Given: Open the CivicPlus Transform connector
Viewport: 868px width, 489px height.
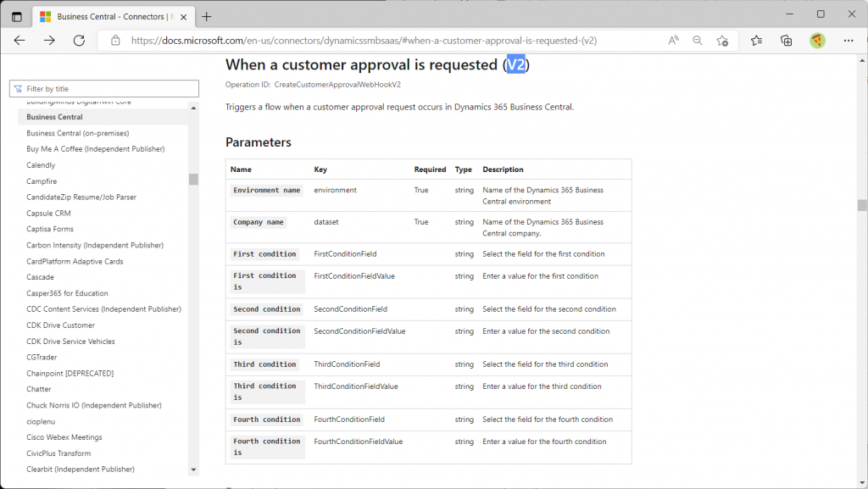Looking at the screenshot, I should (x=58, y=453).
